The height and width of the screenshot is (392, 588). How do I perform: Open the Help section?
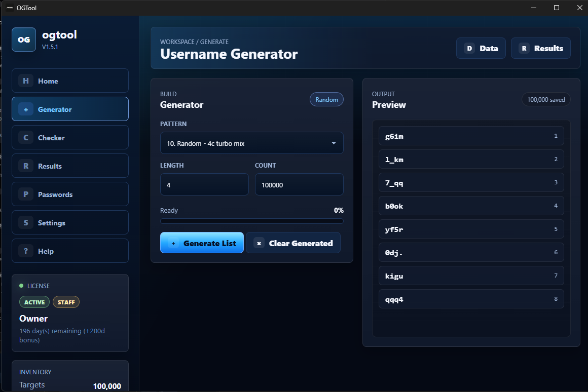(x=70, y=251)
